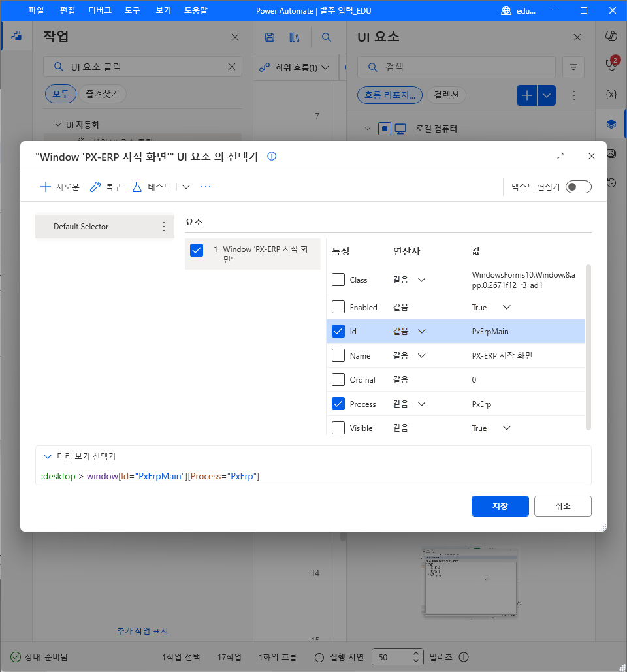Open the 디버그 menu
The width and height of the screenshot is (627, 672).
point(100,10)
